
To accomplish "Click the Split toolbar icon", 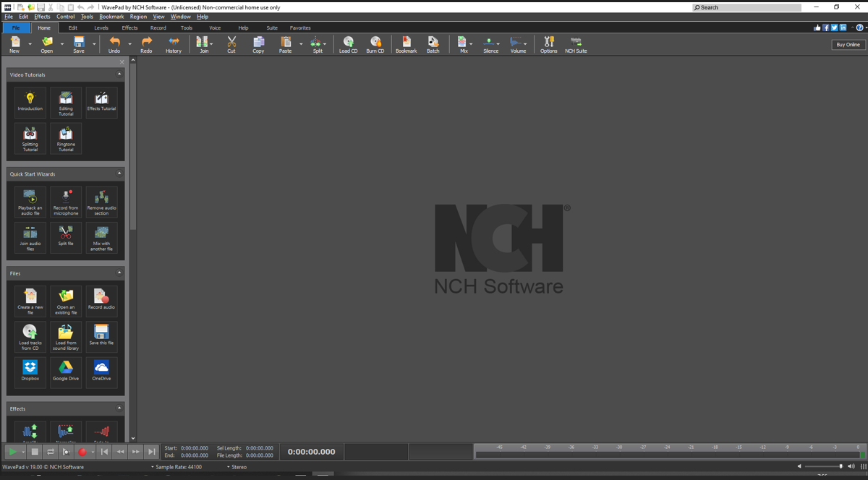I will pos(317,45).
